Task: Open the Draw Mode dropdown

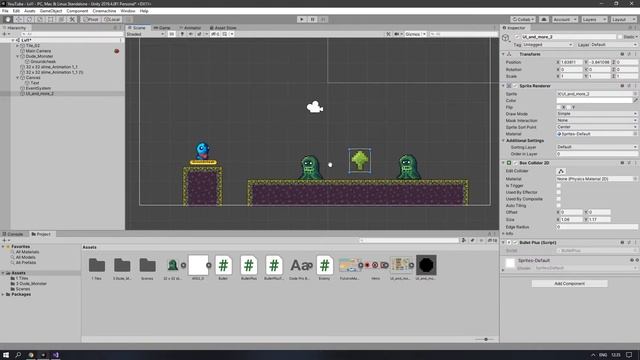Action: pos(597,114)
